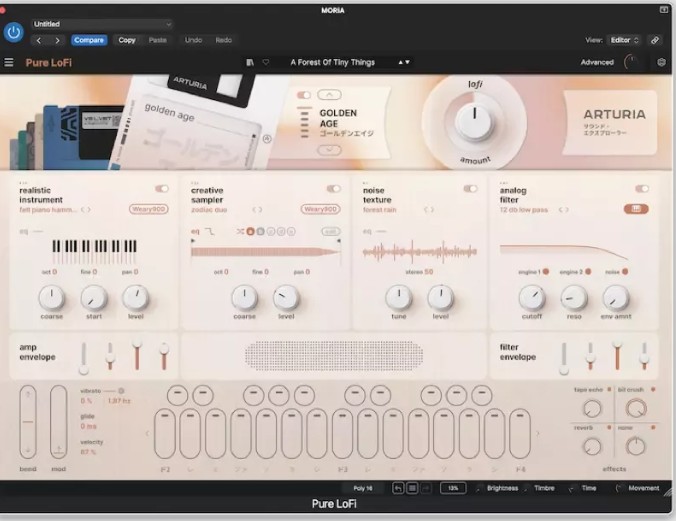Click the Copy button
This screenshot has width=676, height=521.
[127, 40]
